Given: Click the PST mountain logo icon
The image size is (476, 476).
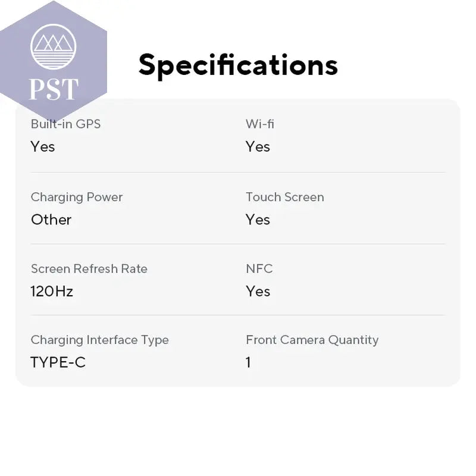Looking at the screenshot, I should [54, 47].
